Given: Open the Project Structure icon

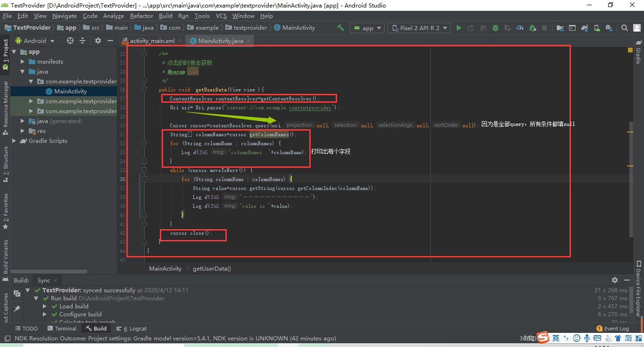Looking at the screenshot, I should click(x=560, y=28).
